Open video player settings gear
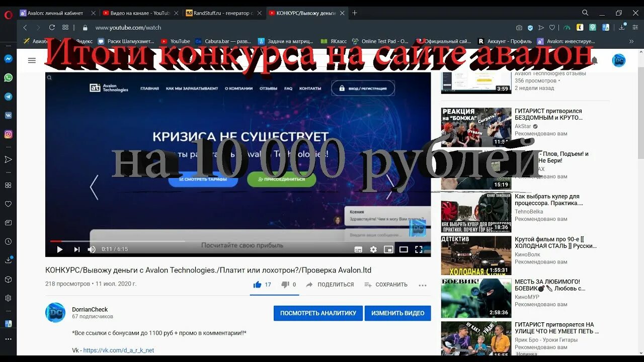 (373, 249)
